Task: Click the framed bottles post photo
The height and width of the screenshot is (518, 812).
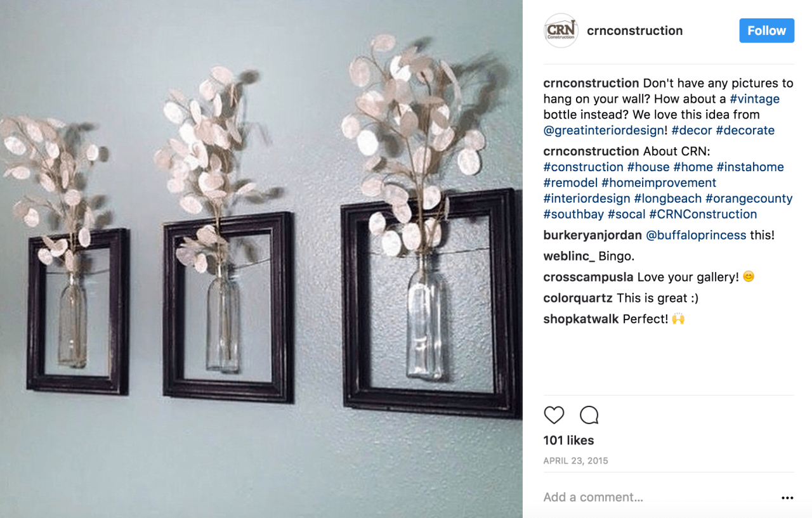Action: click(261, 259)
